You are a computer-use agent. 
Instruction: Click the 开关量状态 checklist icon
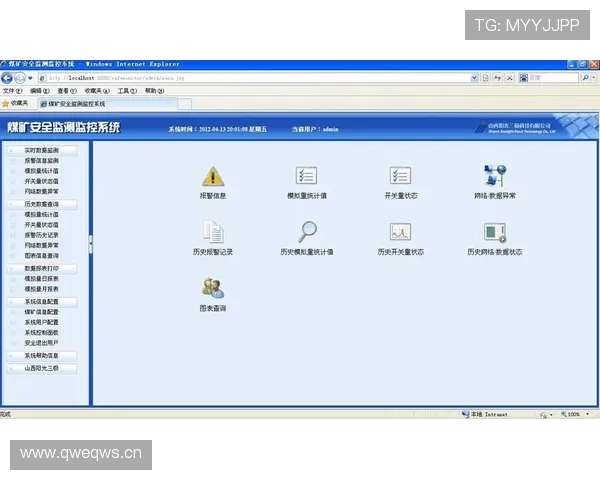pyautogui.click(x=400, y=176)
